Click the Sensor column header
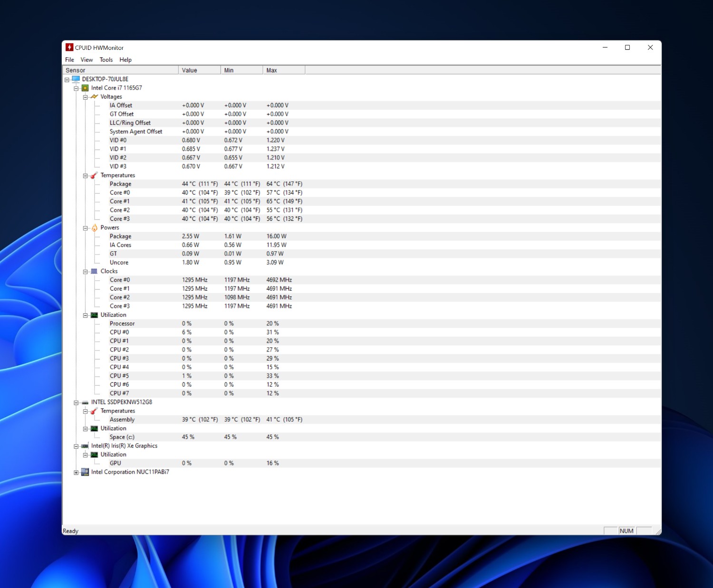 [x=121, y=70]
